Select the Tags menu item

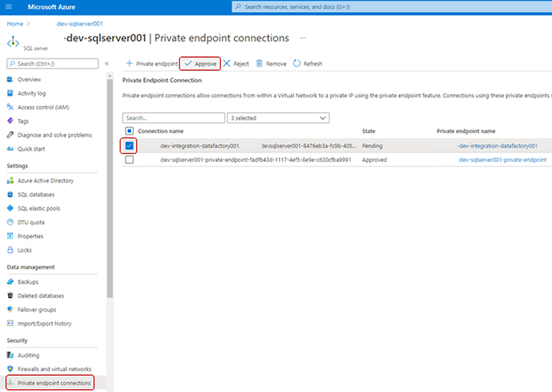[23, 121]
